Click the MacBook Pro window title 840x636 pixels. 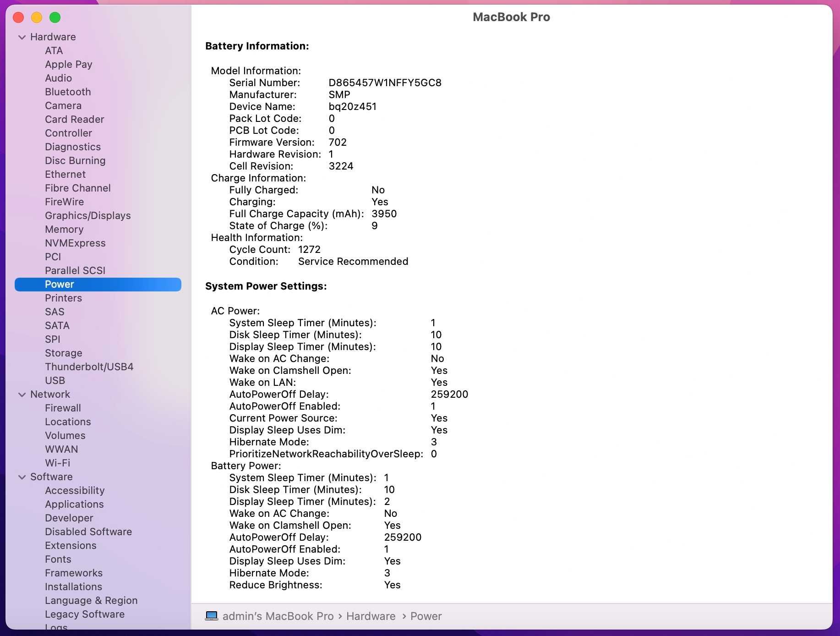point(511,17)
